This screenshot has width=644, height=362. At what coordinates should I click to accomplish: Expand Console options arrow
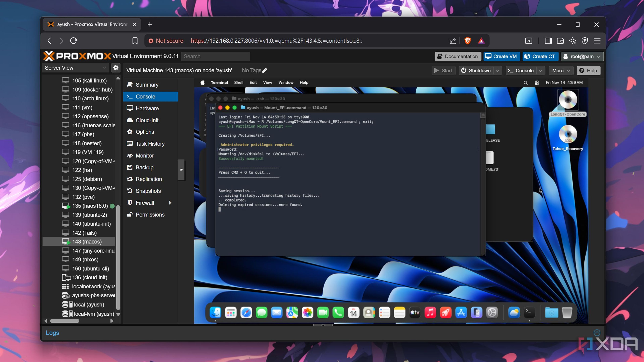tap(540, 71)
